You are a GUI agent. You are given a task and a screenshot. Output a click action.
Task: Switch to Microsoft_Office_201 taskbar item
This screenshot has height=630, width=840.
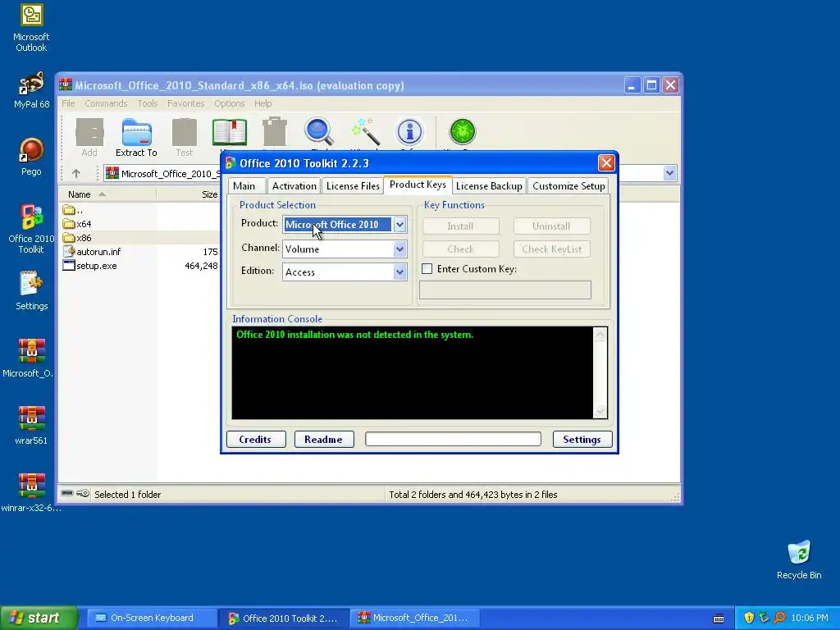point(413,618)
